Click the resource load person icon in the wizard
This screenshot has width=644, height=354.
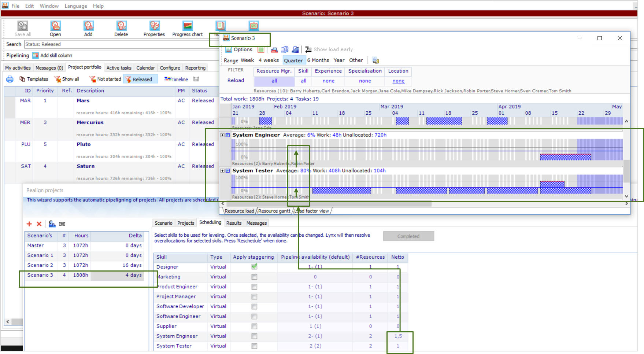point(52,224)
